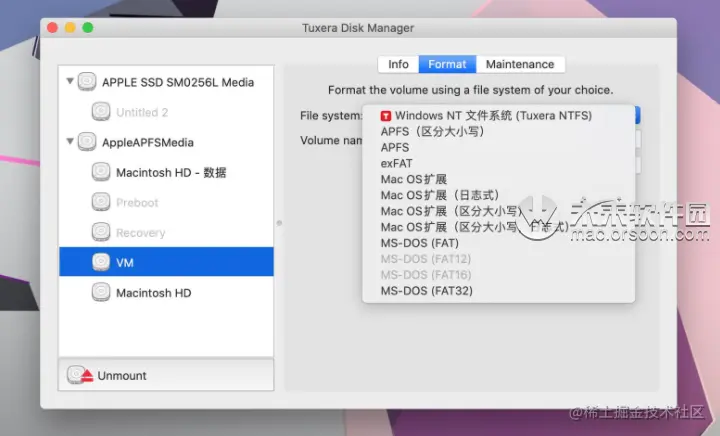Click the AppleAPFSMedia disk icon
The width and height of the screenshot is (720, 436).
point(86,142)
